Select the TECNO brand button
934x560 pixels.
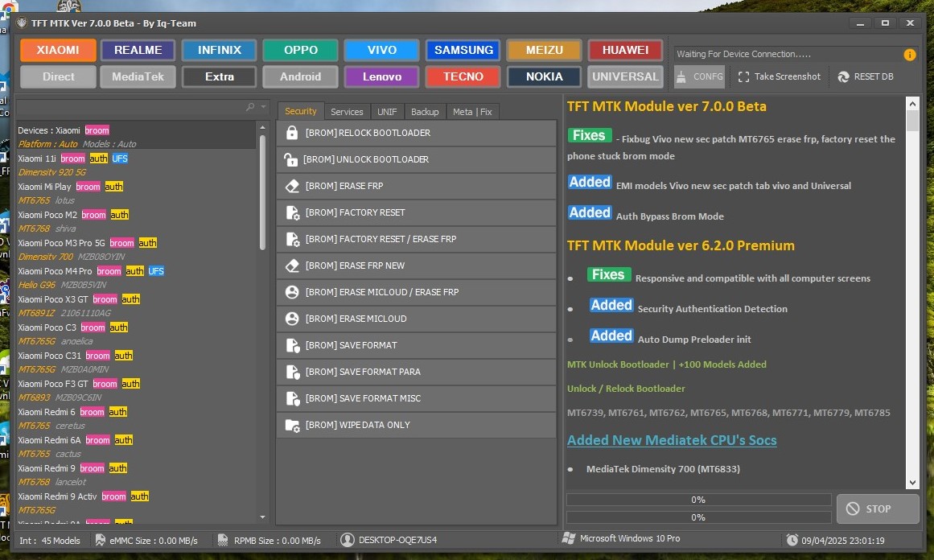click(x=463, y=77)
